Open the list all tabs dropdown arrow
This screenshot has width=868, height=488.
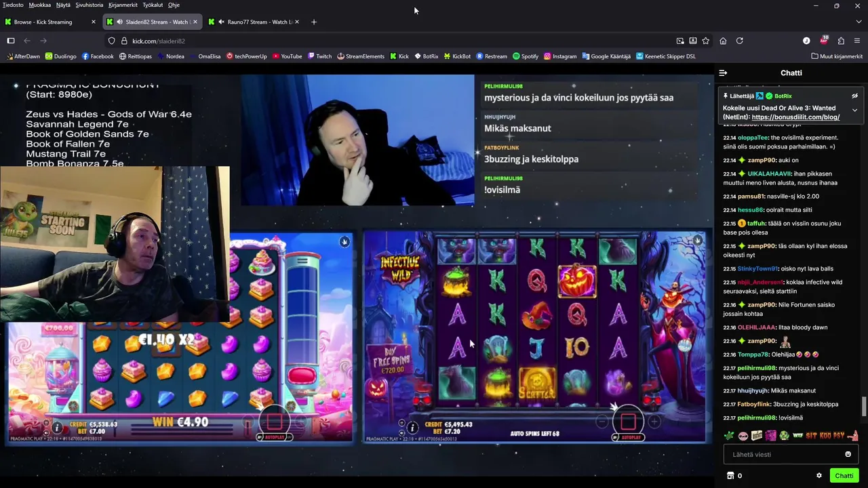(x=858, y=22)
